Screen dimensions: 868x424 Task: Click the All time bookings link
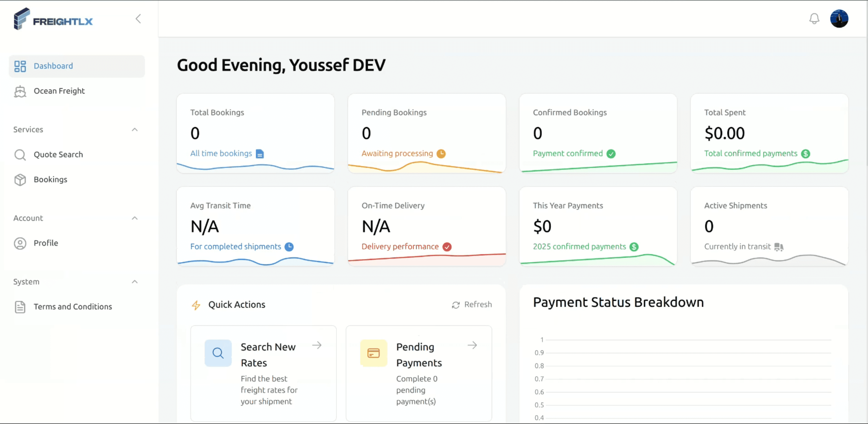[221, 154]
